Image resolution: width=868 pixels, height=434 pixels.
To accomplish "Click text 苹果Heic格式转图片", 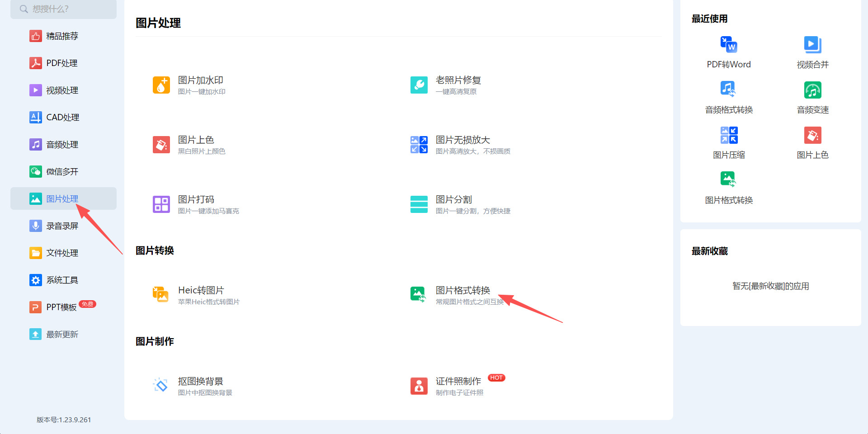I will pos(209,302).
